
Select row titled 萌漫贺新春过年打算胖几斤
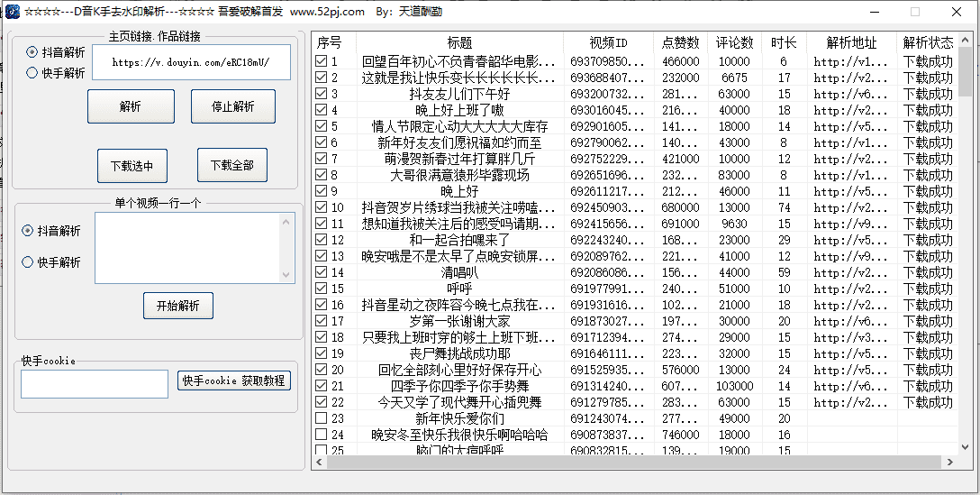point(460,159)
